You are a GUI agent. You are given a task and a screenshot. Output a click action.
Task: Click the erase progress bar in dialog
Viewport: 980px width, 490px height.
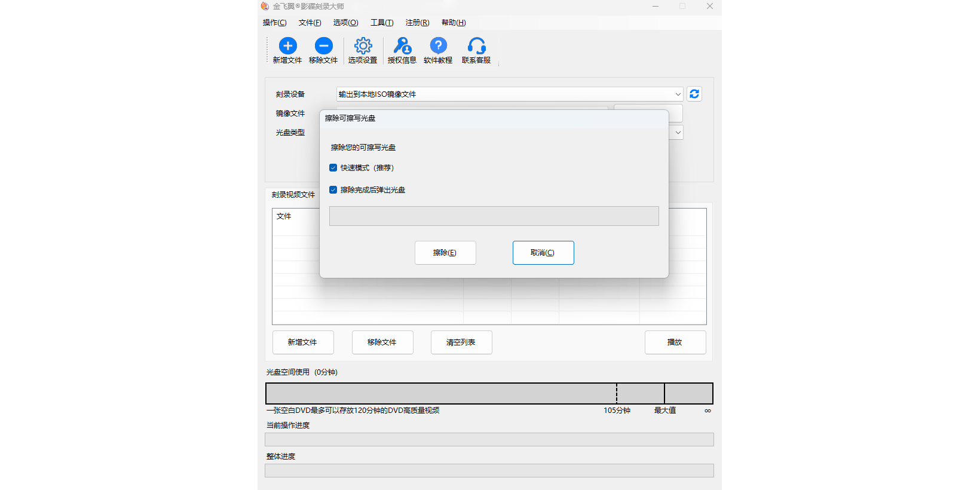tap(494, 216)
